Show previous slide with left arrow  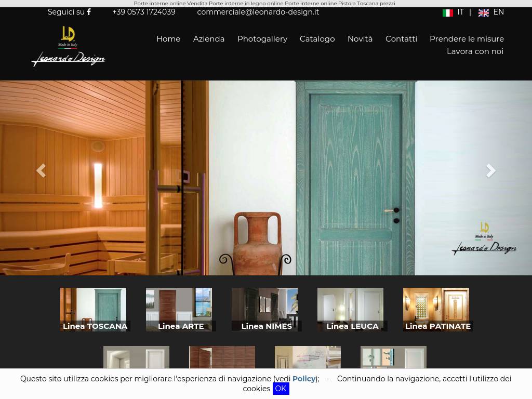(x=41, y=170)
